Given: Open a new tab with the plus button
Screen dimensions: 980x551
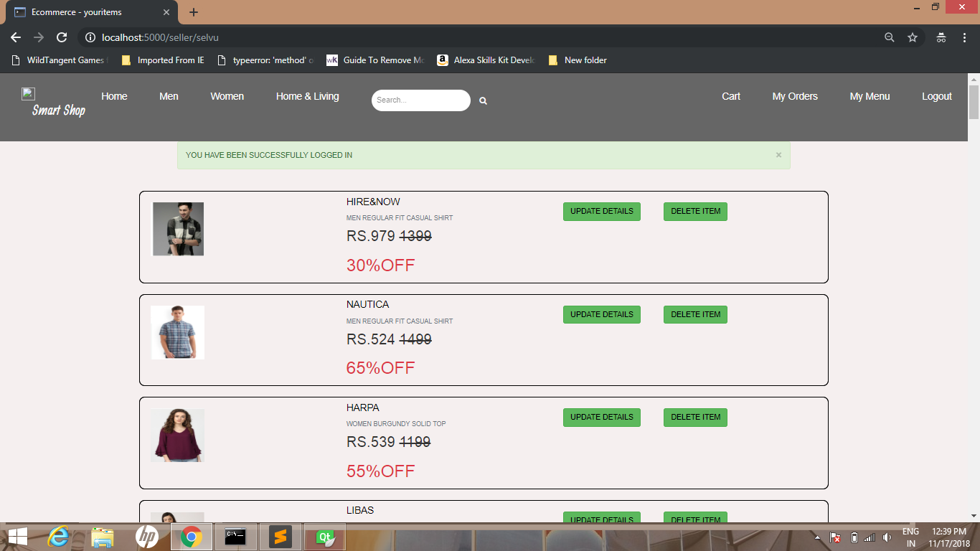Looking at the screenshot, I should (194, 12).
